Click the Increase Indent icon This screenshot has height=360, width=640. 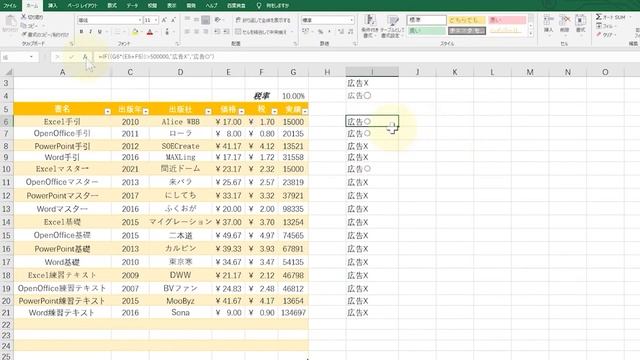[x=226, y=31]
